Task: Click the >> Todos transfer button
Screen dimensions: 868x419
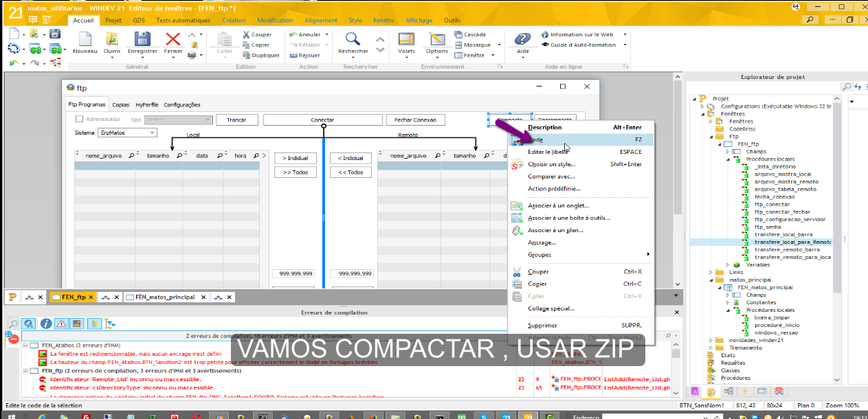Action: coord(296,172)
